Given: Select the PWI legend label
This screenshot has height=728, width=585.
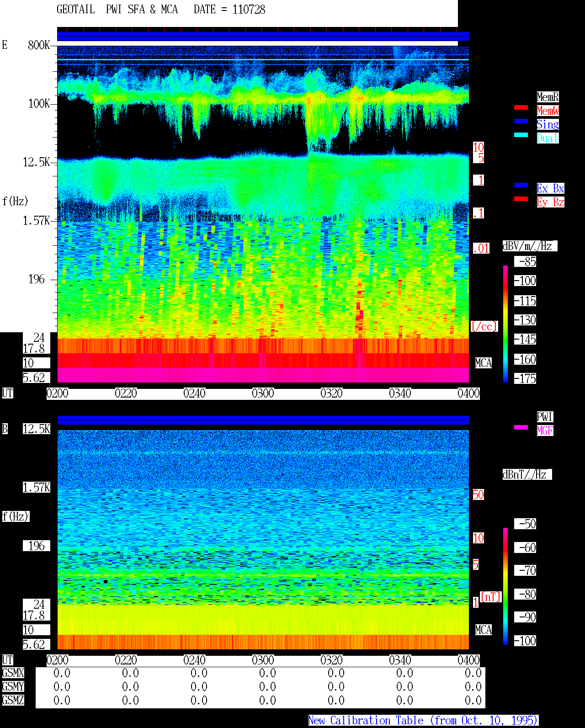Looking at the screenshot, I should click(545, 417).
